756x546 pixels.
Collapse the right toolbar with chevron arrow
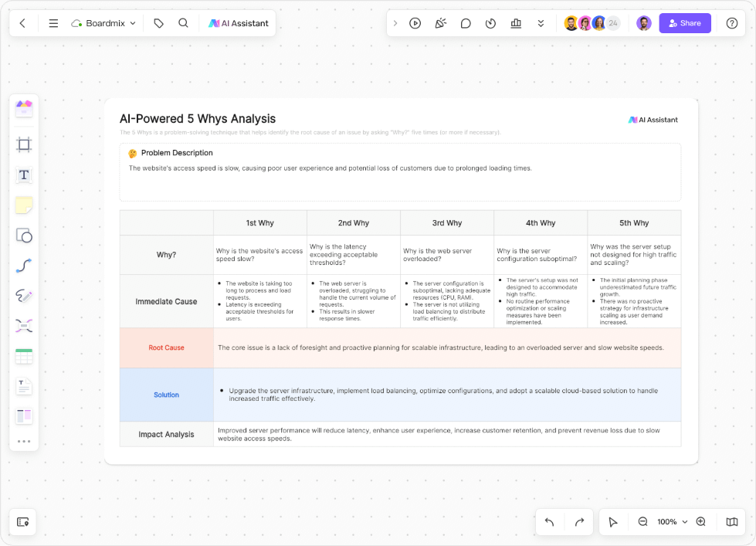pos(395,23)
